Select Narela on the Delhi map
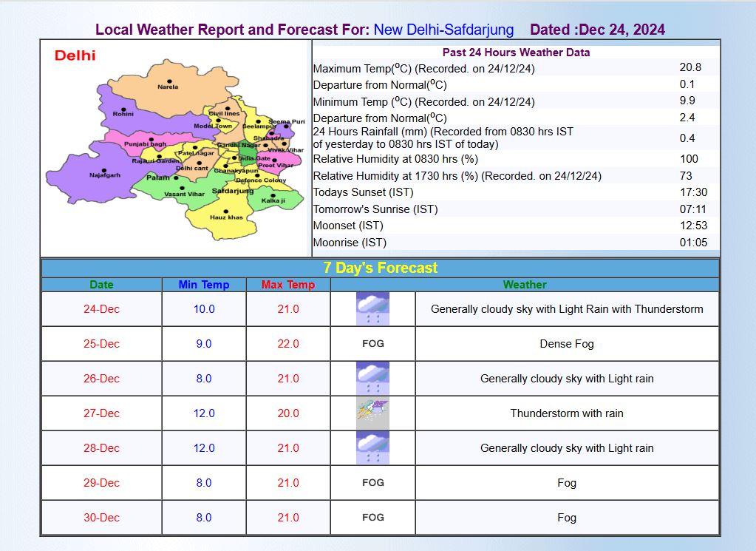 (x=168, y=87)
